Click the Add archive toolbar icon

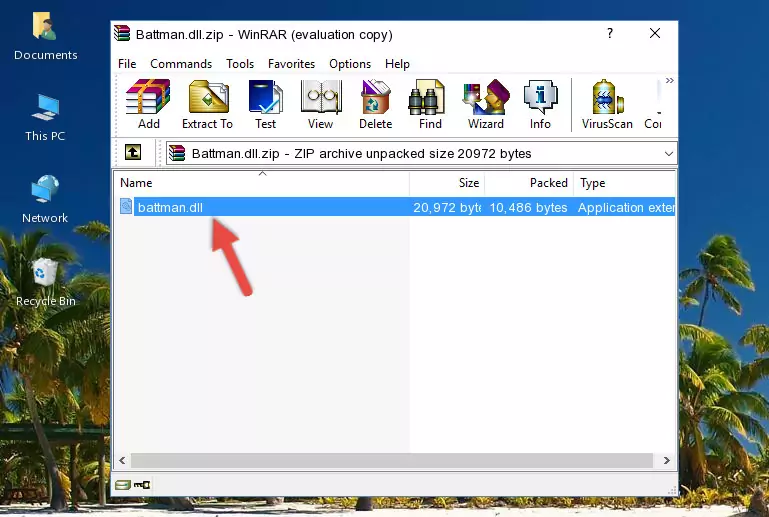coord(148,104)
